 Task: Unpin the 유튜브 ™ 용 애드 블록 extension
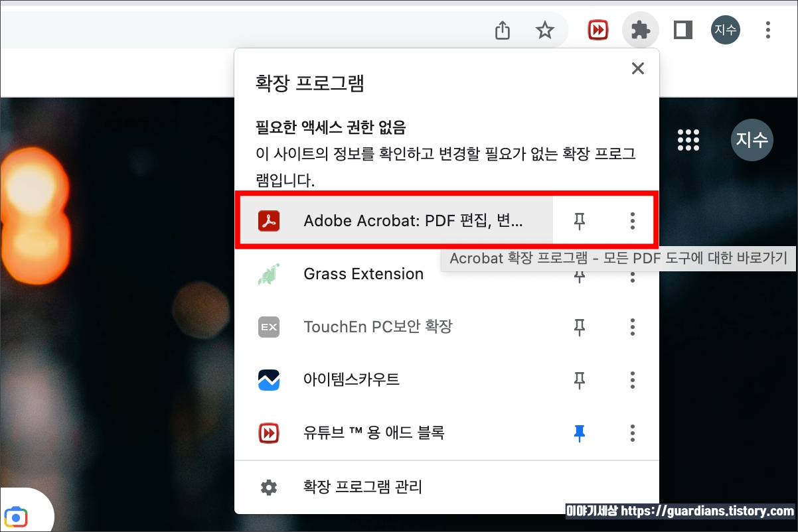(580, 433)
